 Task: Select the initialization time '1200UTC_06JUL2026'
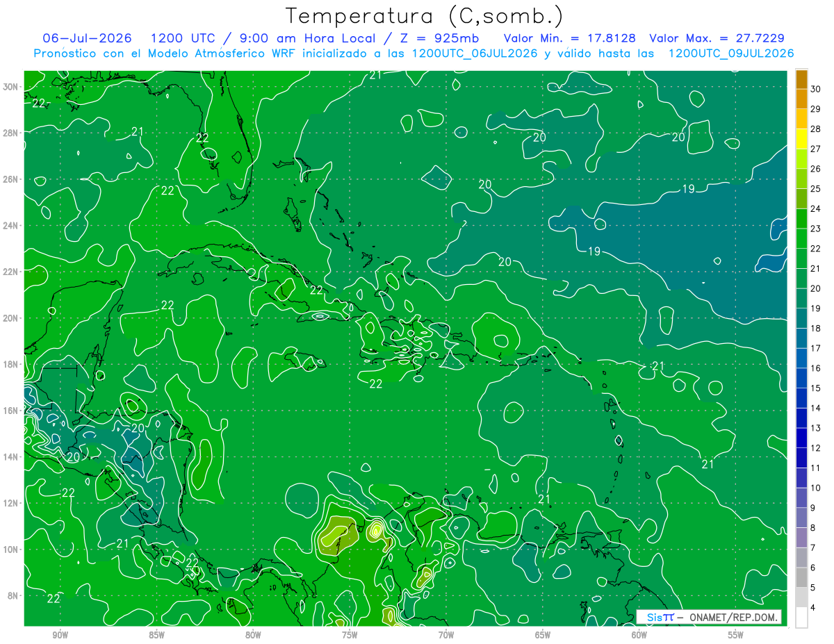(x=475, y=53)
